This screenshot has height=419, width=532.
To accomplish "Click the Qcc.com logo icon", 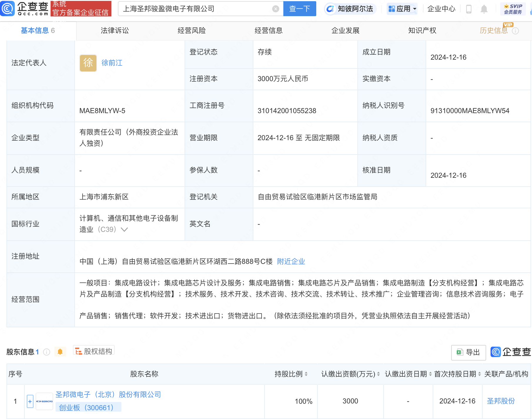I will click(7, 9).
